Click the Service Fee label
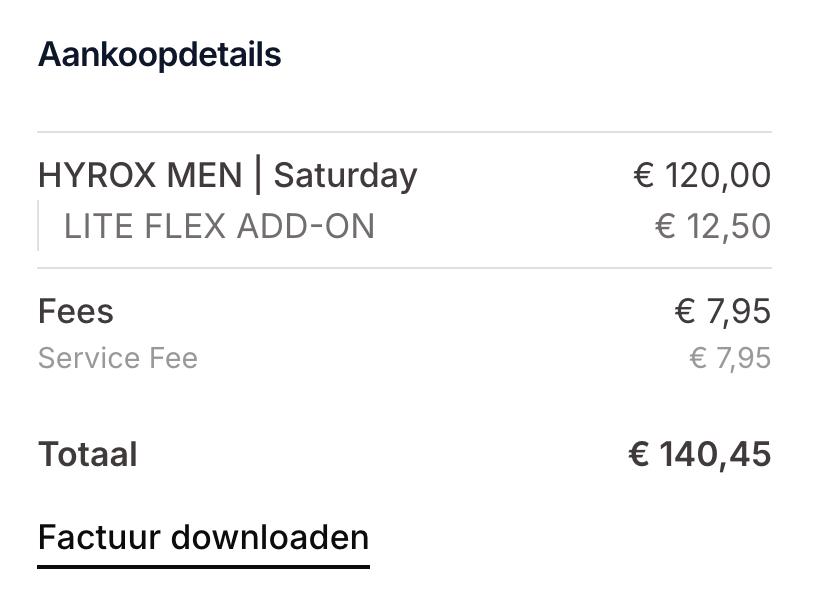 (x=117, y=358)
